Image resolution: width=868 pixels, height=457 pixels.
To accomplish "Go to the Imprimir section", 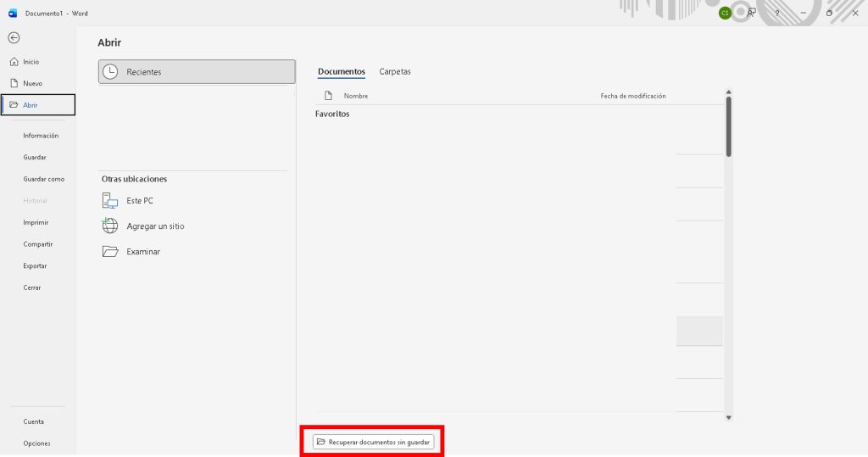I will pyautogui.click(x=36, y=222).
